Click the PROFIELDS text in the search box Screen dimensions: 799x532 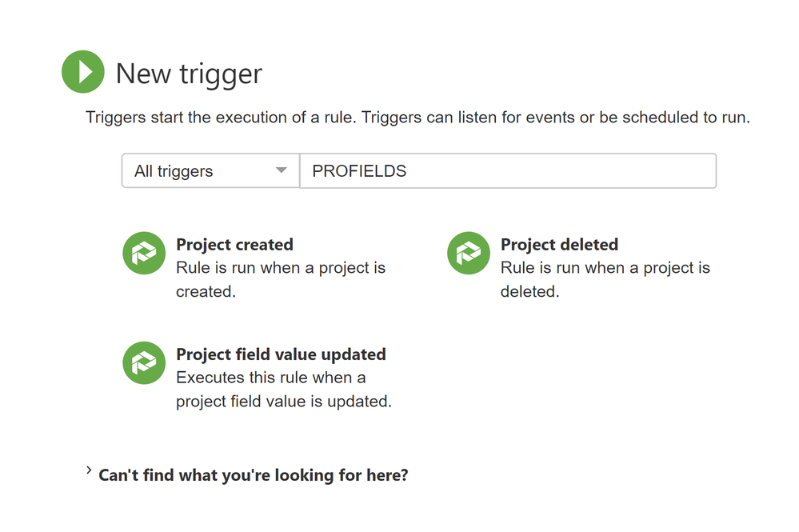click(x=359, y=171)
